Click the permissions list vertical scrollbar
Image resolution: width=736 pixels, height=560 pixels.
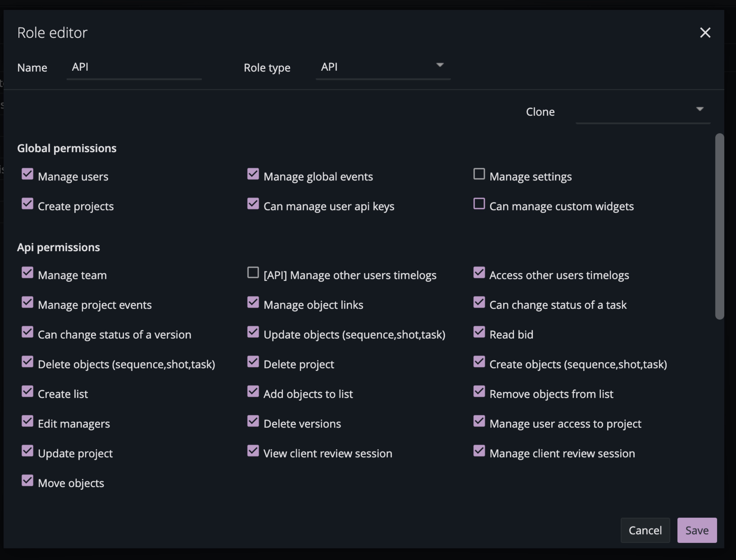pyautogui.click(x=720, y=227)
